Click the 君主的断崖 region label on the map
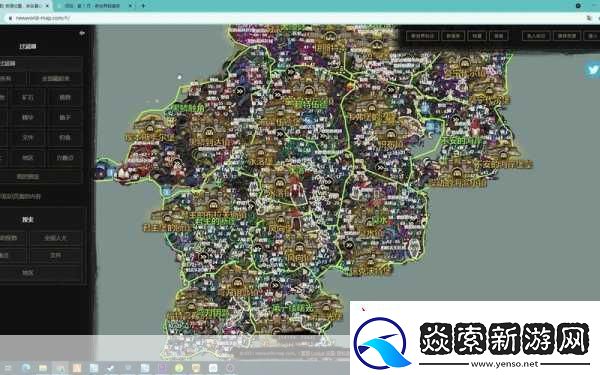Image resolution: width=600 pixels, height=375 pixels. (x=214, y=222)
